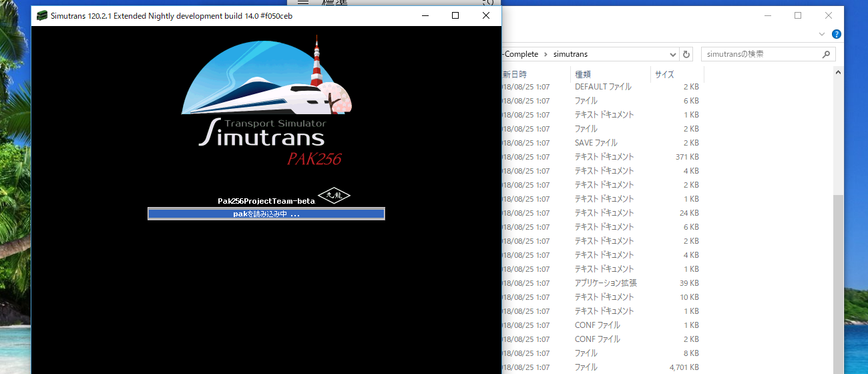Sort by the 新日時 column header

click(x=535, y=74)
